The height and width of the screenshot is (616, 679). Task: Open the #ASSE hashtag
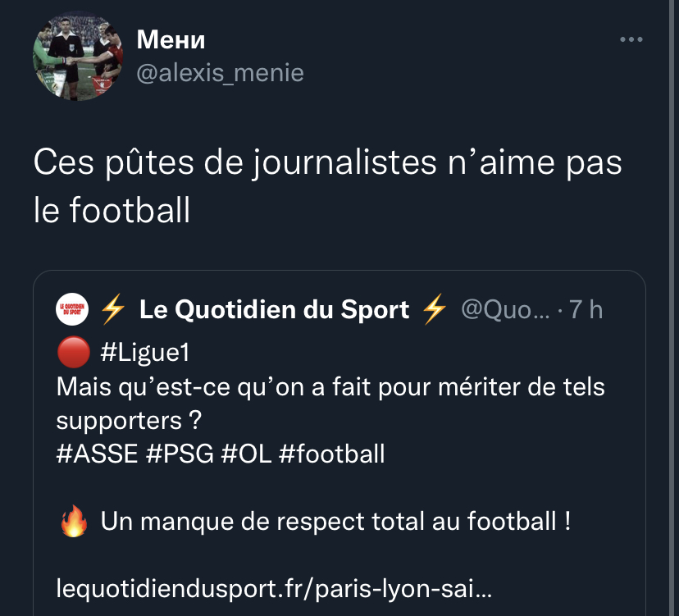(97, 454)
